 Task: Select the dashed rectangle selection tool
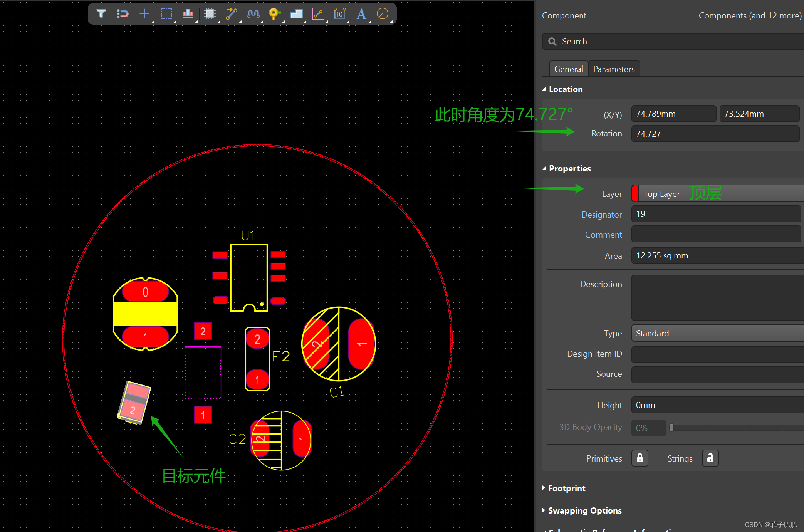coord(166,14)
